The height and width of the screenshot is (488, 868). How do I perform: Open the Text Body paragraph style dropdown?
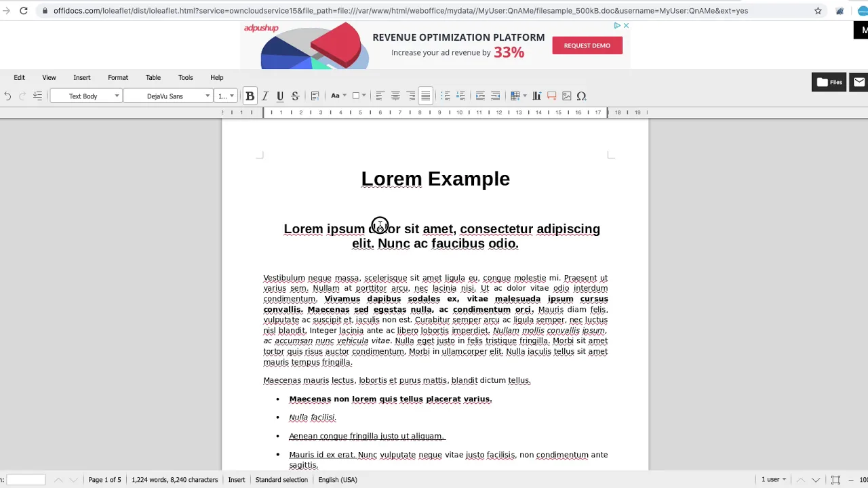pyautogui.click(x=117, y=96)
